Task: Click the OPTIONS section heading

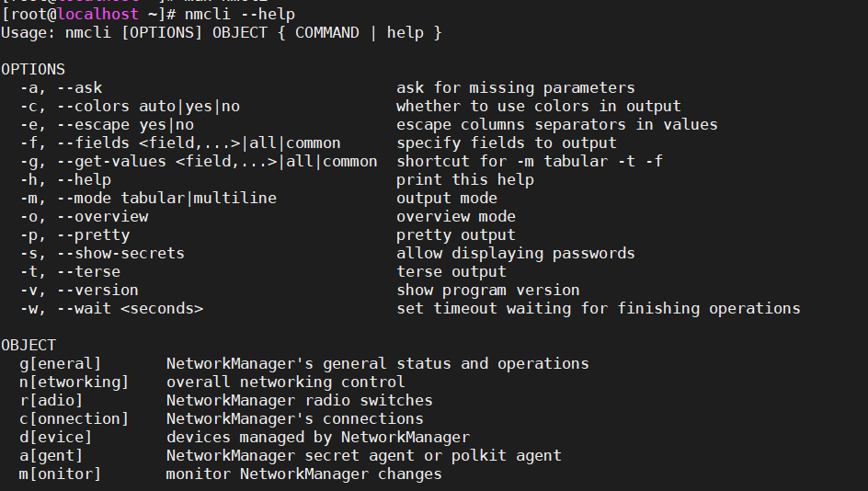Action: (33, 70)
